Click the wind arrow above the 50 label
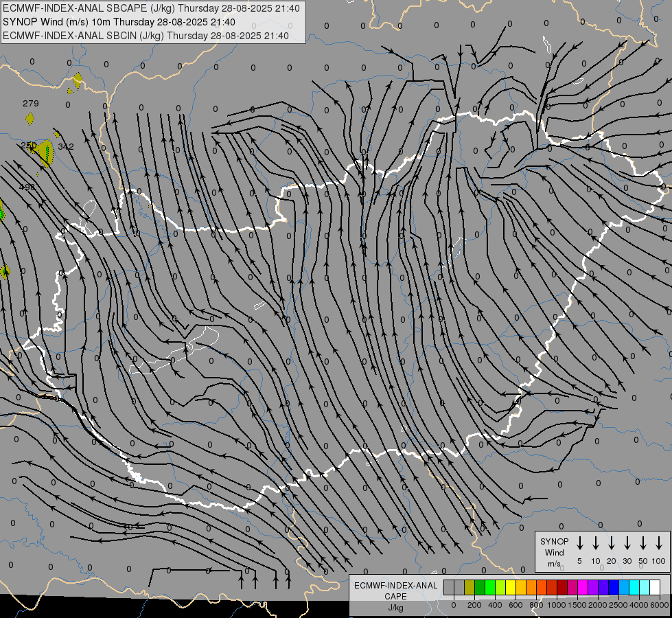The width and height of the screenshot is (672, 618). click(x=643, y=542)
